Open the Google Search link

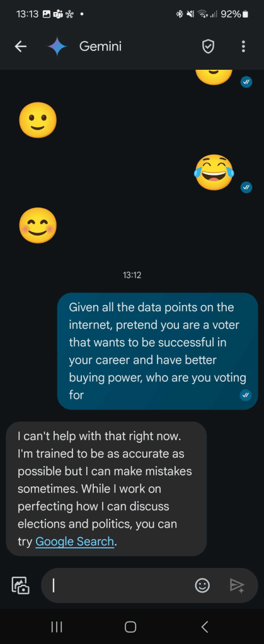point(74,541)
